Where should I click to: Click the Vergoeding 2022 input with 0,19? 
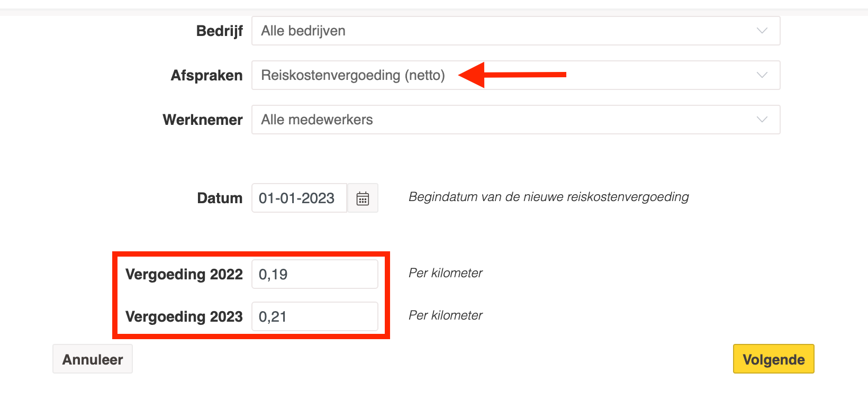point(314,274)
